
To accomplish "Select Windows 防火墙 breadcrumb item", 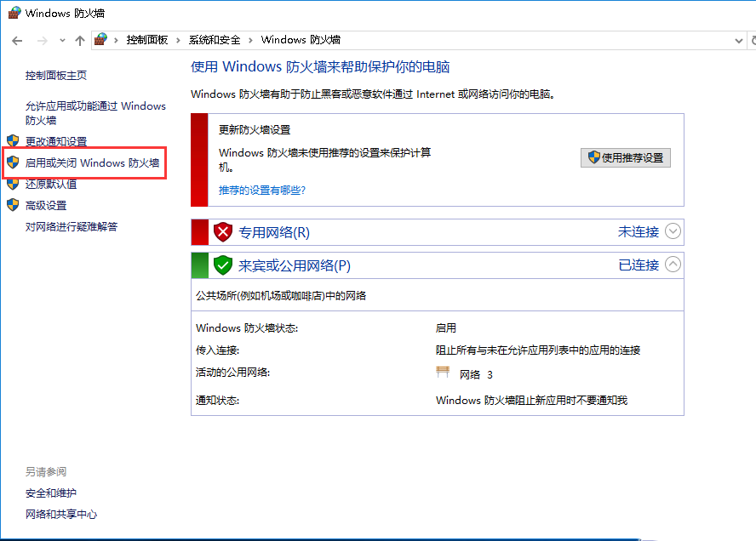I will click(301, 40).
